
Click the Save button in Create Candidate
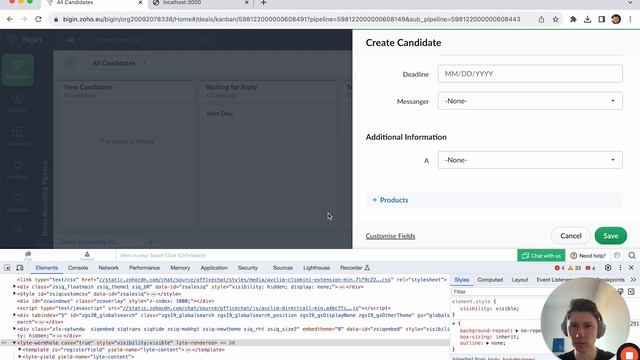pyautogui.click(x=610, y=236)
